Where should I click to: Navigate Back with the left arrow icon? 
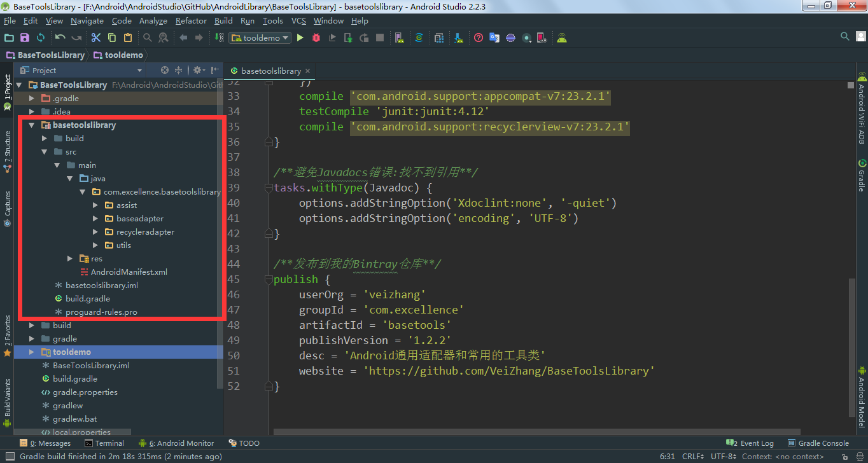pos(183,38)
